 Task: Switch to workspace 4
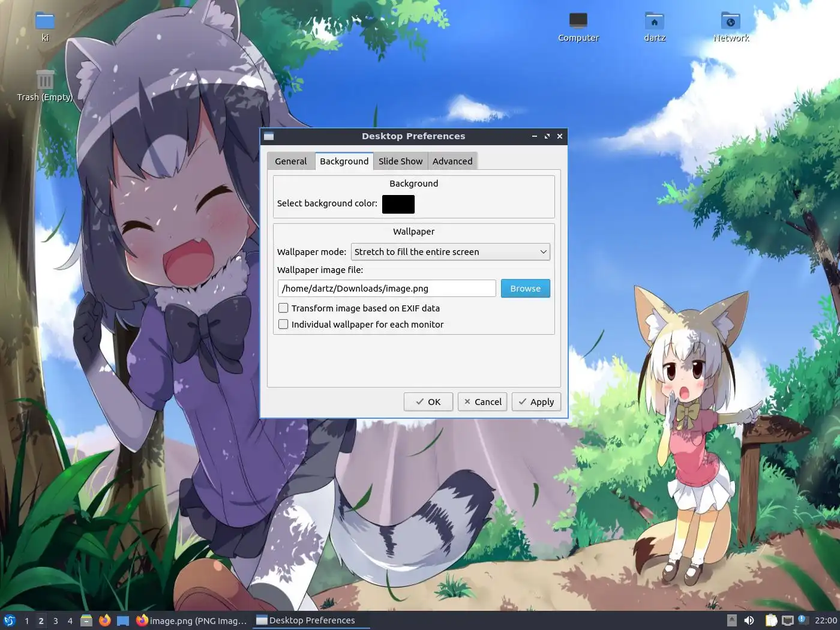coord(70,620)
